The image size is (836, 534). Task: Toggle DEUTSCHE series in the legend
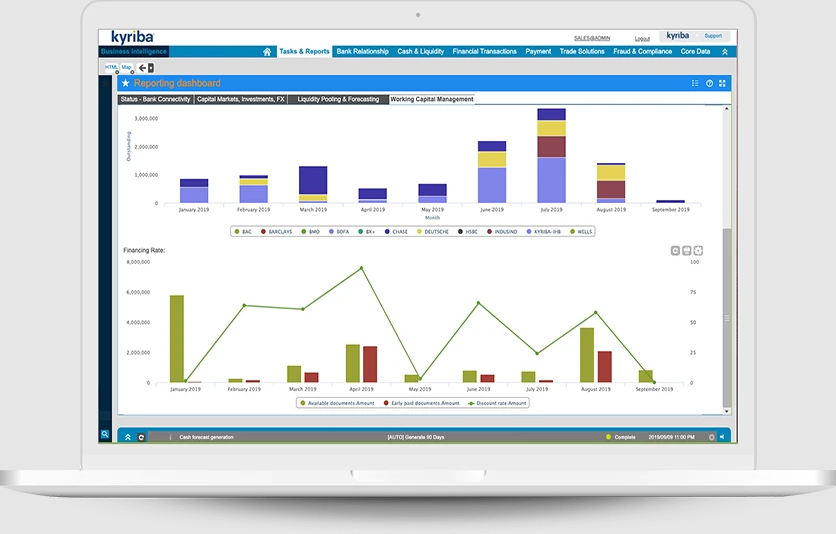[433, 232]
